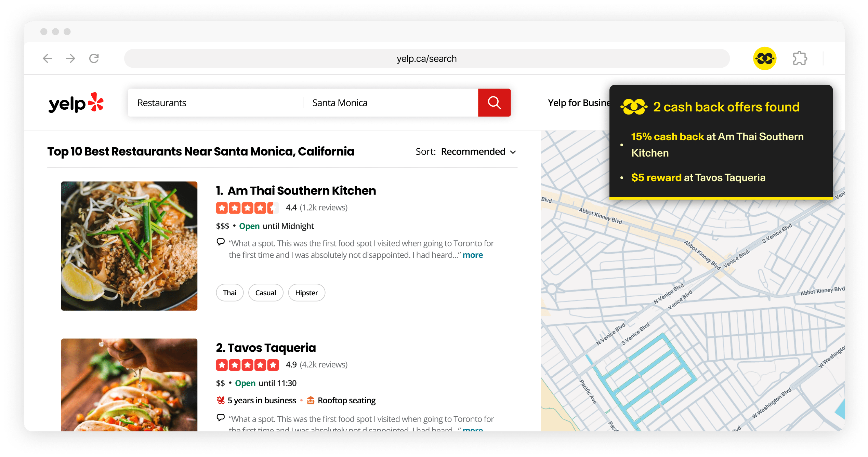Open the Sort Recommended dropdown
This screenshot has width=868, height=457.
(x=466, y=152)
